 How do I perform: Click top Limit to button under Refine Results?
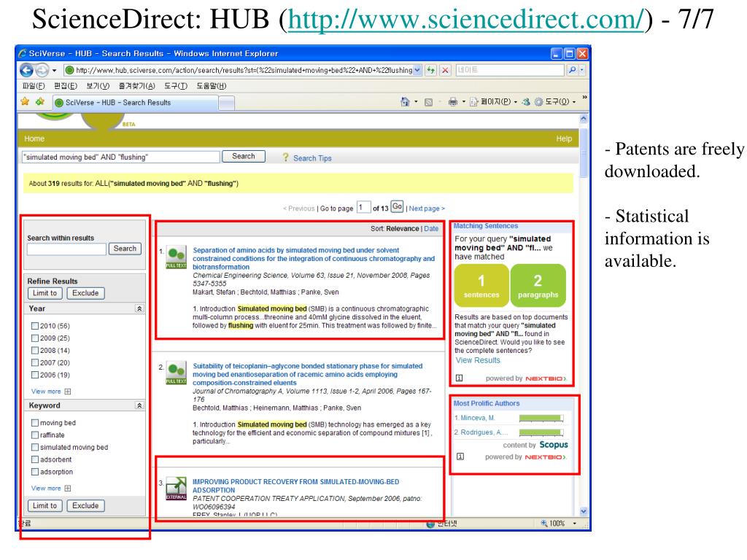[x=44, y=293]
